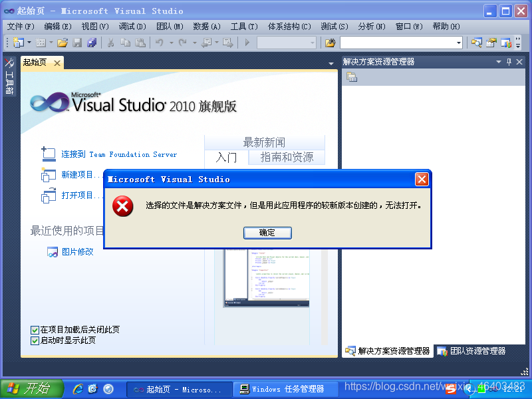Click the New Project toolbar icon
The height and width of the screenshot is (399, 532).
click(x=19, y=43)
